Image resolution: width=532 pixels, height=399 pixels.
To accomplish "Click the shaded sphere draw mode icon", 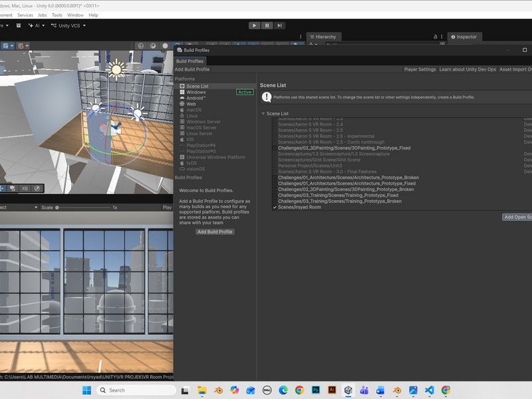I will point(153,46).
